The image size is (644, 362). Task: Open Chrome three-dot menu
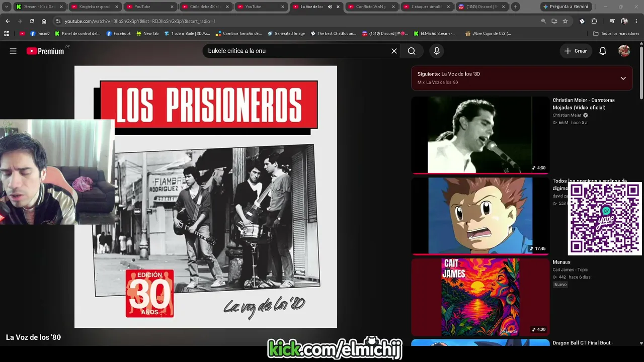(x=636, y=21)
